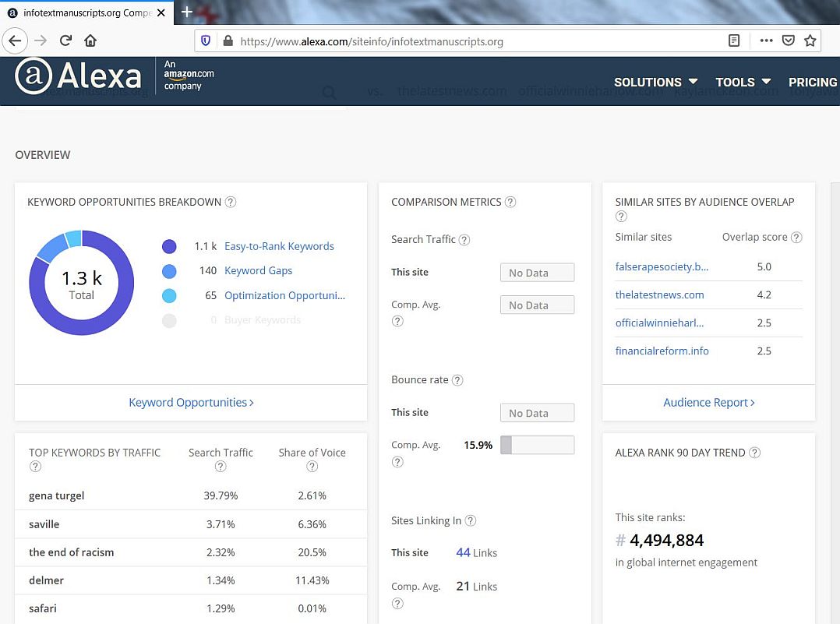The height and width of the screenshot is (624, 840).
Task: Open a new browser tab with plus button
Action: 187,12
